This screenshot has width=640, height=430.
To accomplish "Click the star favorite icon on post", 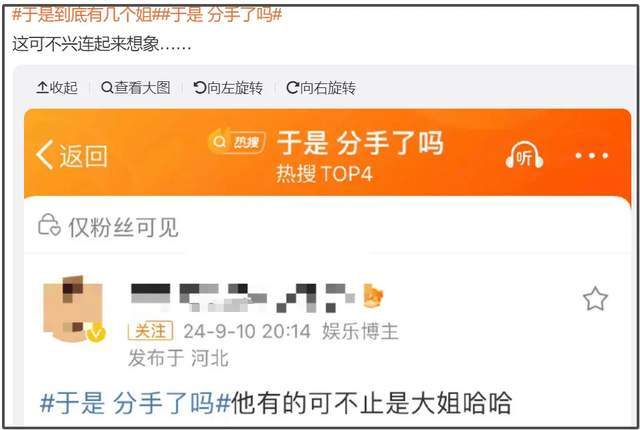I will [595, 299].
